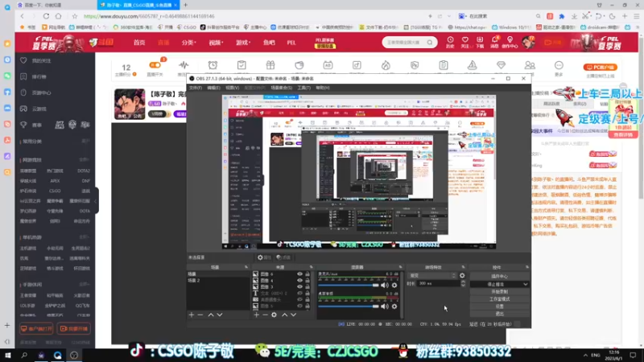
Task: Toggle visibility eye for the text source
Action: [299, 293]
